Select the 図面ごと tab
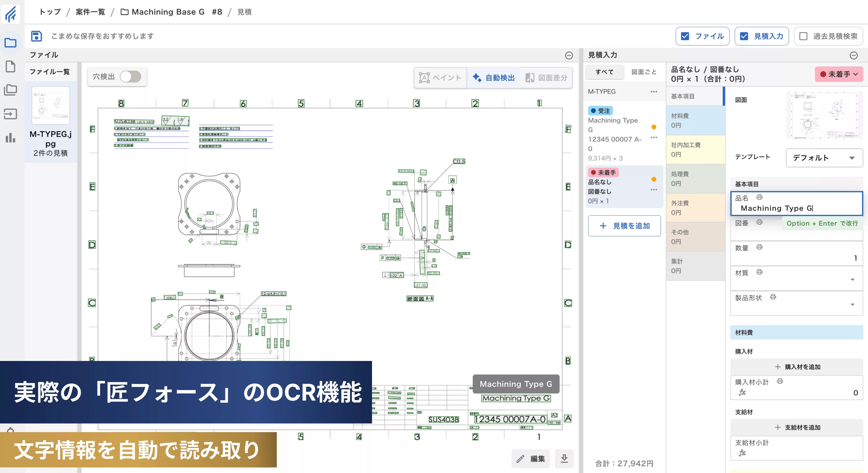 point(644,72)
